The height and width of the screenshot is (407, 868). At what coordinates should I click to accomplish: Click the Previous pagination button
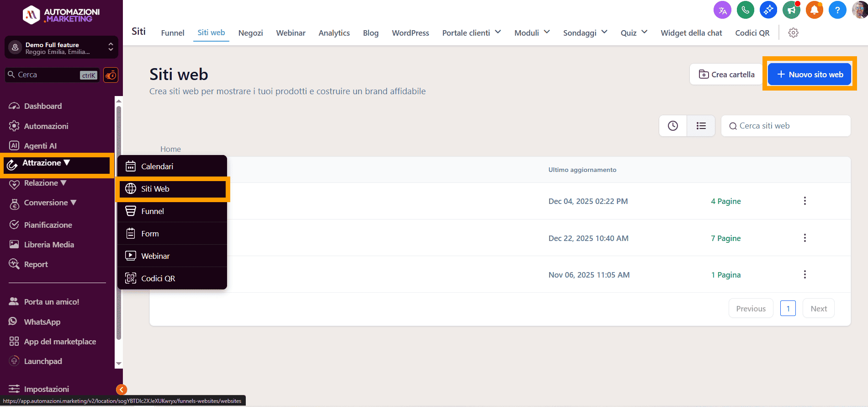[x=751, y=309]
